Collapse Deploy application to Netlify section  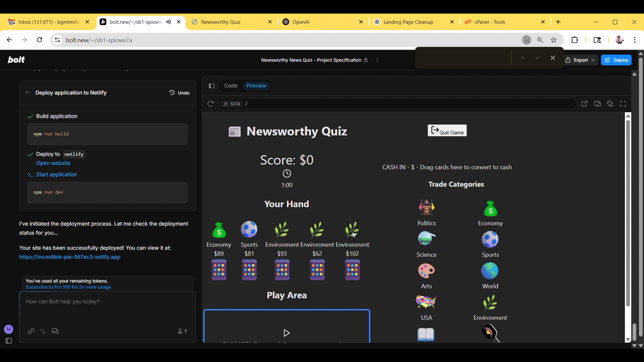[28, 93]
